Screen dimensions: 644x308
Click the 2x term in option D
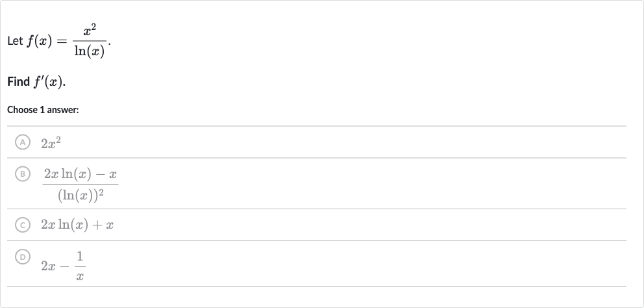48,266
